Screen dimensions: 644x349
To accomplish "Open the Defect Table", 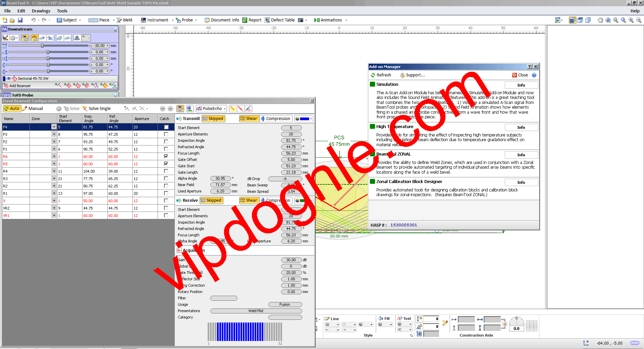I will [x=280, y=20].
